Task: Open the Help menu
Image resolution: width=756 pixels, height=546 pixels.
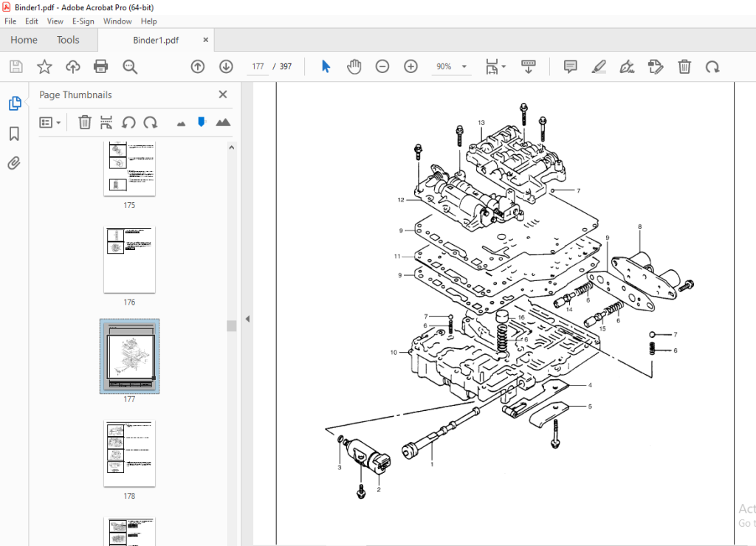Action: (x=148, y=21)
